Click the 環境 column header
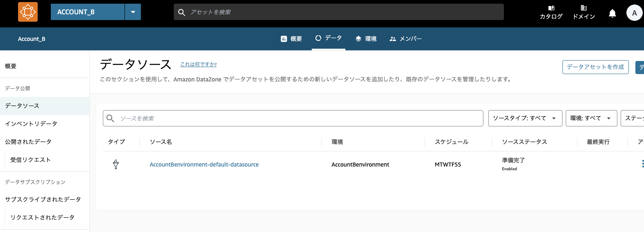The width and height of the screenshot is (644, 232). coord(337,142)
